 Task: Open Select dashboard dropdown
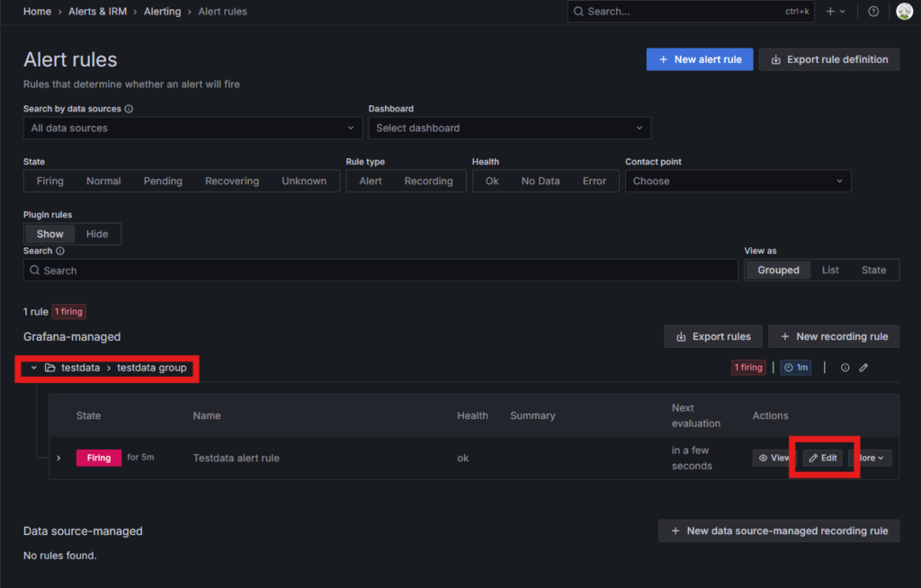[509, 128]
